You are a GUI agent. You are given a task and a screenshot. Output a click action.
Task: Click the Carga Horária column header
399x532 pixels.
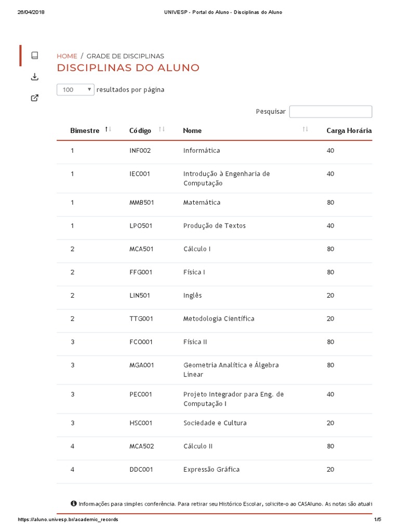coord(349,130)
